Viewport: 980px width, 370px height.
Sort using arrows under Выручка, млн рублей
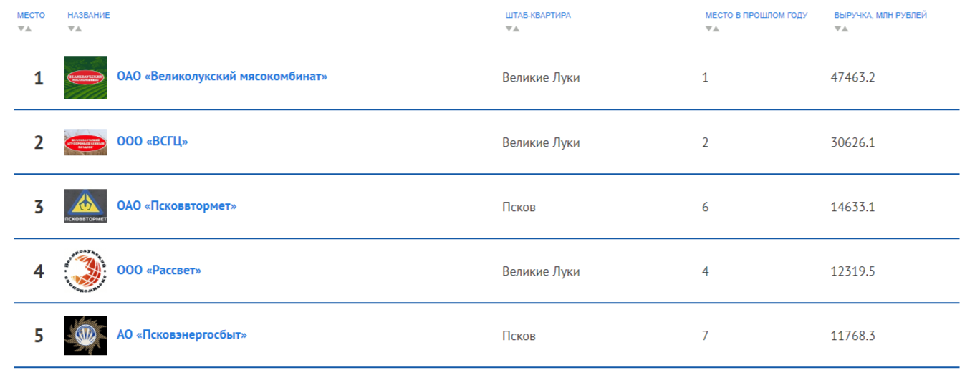point(841,29)
